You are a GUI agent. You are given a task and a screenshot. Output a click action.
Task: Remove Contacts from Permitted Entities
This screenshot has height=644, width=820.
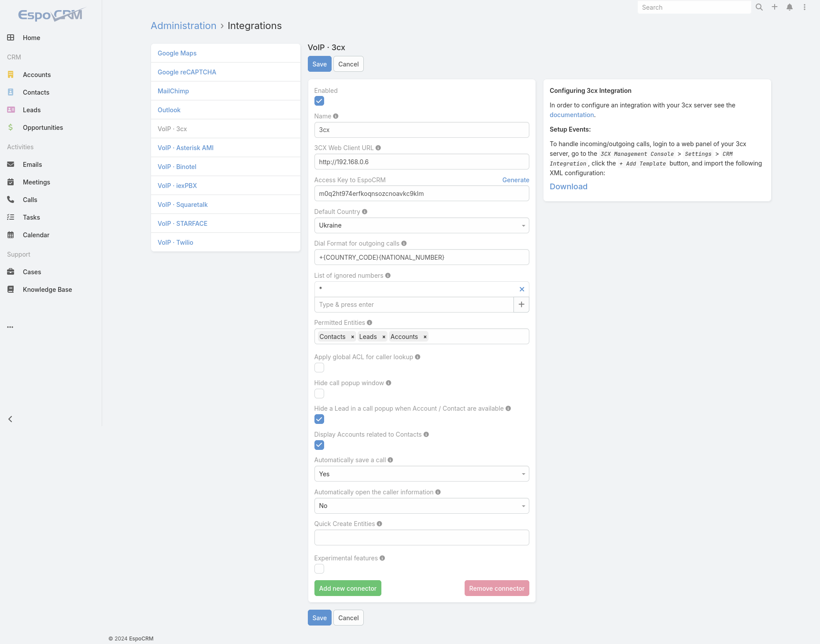pos(352,337)
